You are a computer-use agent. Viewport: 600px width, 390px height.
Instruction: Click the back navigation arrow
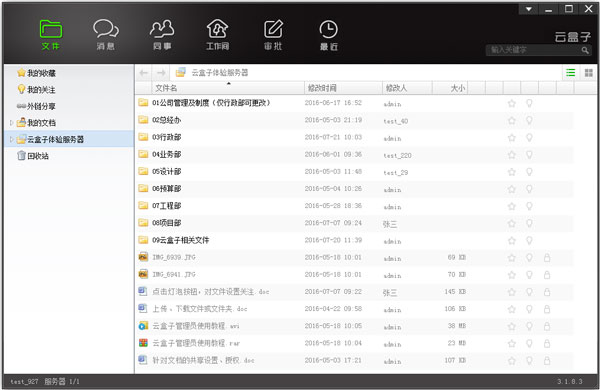click(x=144, y=73)
